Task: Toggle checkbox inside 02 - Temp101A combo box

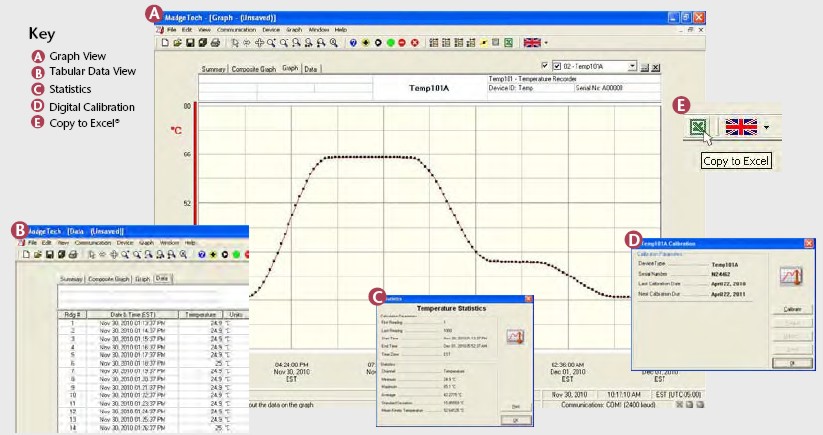Action: tap(557, 67)
